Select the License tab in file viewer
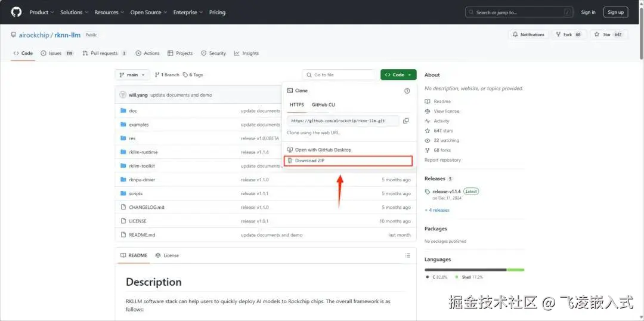 click(x=167, y=255)
